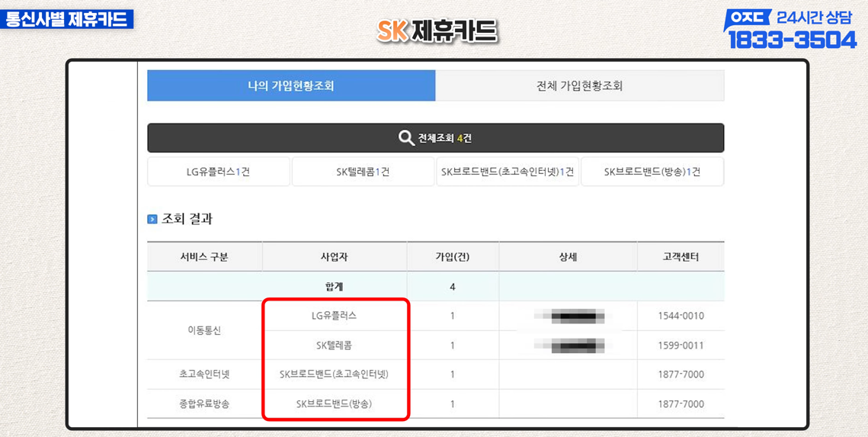Screen dimensions: 868x437
Task: Click the 고객센터 column header
Action: (x=681, y=257)
